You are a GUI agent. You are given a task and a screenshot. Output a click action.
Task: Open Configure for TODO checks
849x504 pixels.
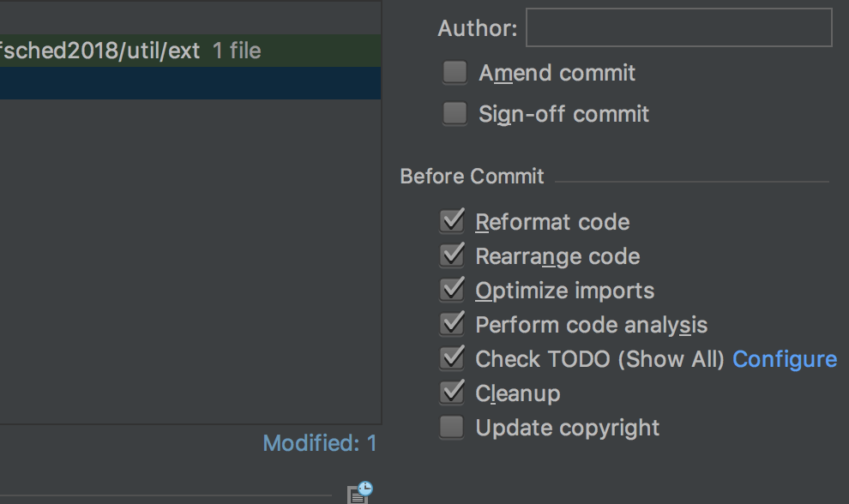click(x=785, y=358)
